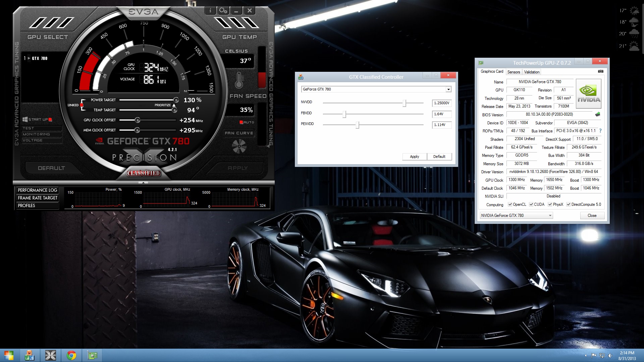Image resolution: width=644 pixels, height=362 pixels.
Task: Click the NVVDD 1.25000V value field
Action: [x=442, y=103]
